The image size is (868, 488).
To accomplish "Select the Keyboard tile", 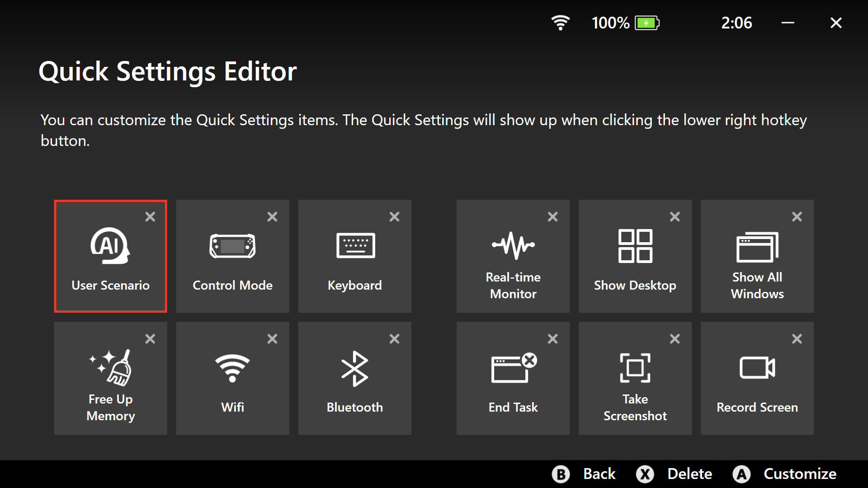I will 354,256.
